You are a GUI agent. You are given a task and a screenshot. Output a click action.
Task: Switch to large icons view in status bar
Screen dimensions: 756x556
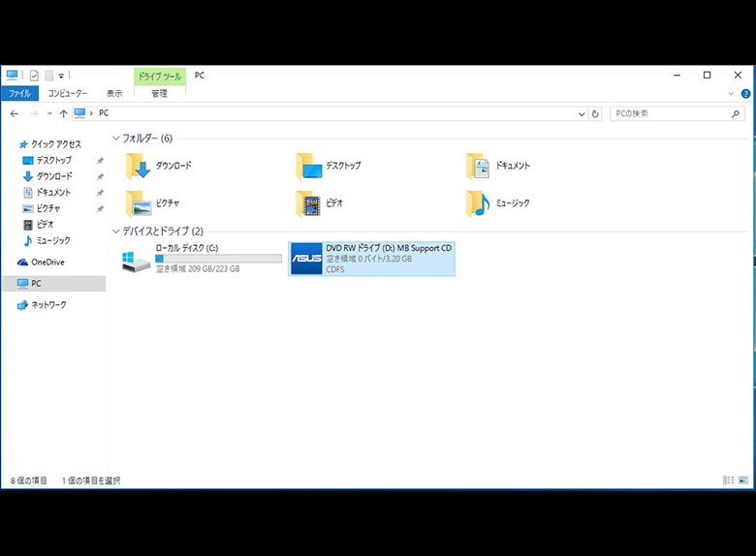743,479
